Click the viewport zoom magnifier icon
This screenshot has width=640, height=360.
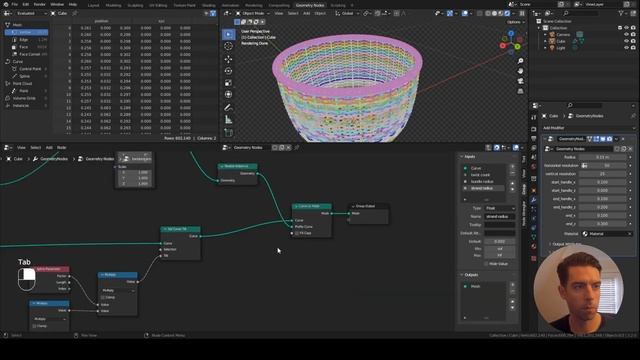tap(520, 61)
